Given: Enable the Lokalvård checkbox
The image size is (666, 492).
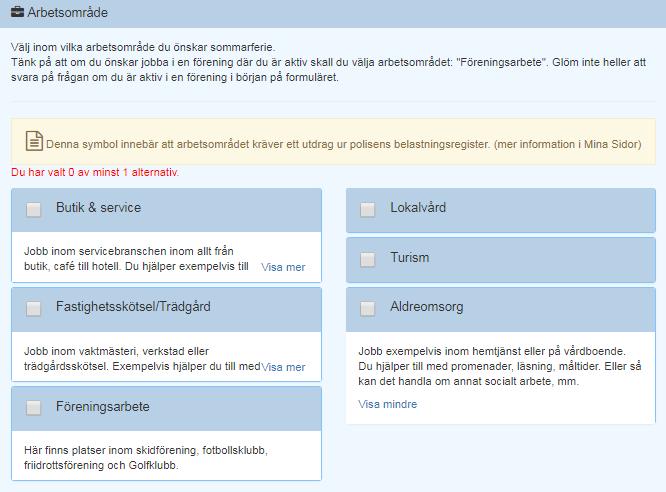Looking at the screenshot, I should [x=368, y=209].
